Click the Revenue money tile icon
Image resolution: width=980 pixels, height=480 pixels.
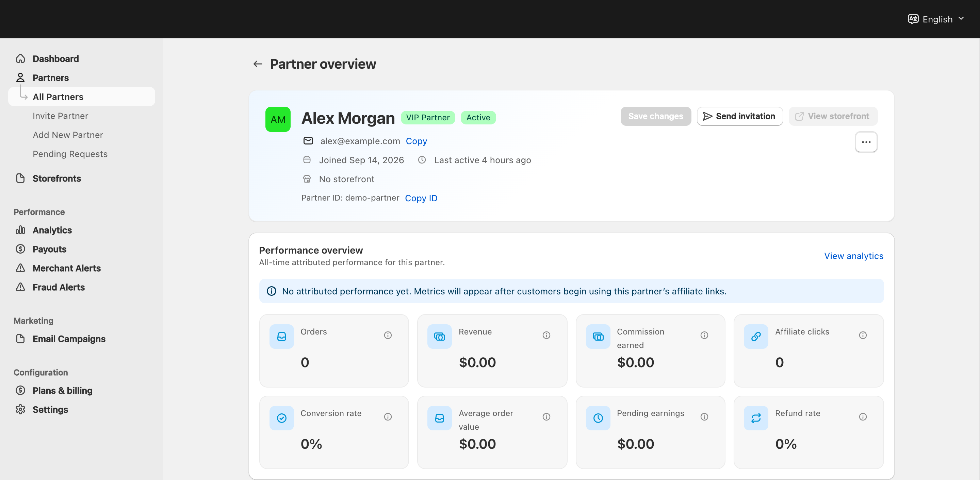(439, 336)
